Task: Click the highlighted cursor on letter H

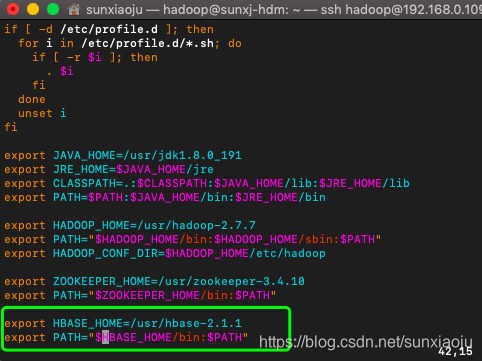Action: [x=105, y=337]
